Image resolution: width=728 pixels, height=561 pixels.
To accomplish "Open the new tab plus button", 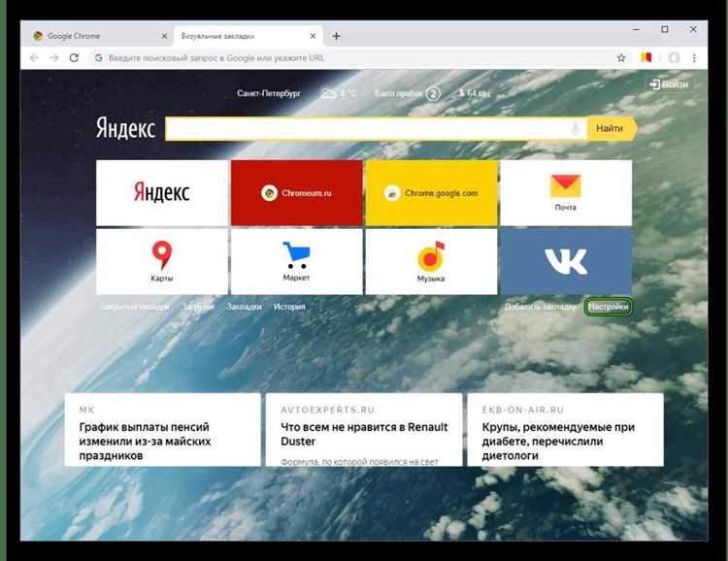I will [x=336, y=36].
